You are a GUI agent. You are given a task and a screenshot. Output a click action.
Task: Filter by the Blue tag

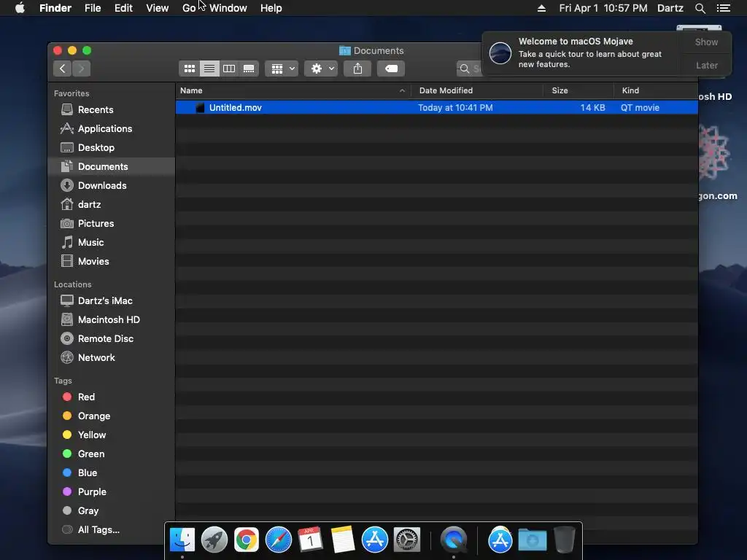click(112, 472)
